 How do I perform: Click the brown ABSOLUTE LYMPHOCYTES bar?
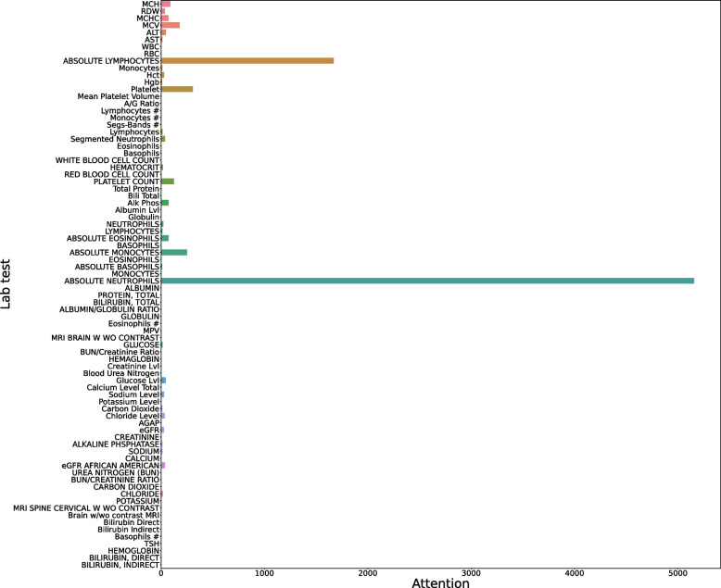pos(247,60)
